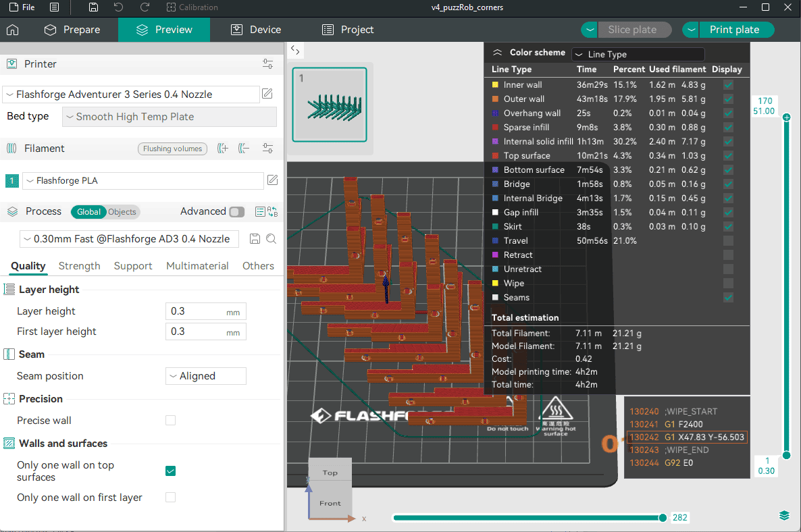Open the Flashforge Adventurer 3 printer dropdown
Viewport: 801px width, 532px height.
(x=131, y=95)
